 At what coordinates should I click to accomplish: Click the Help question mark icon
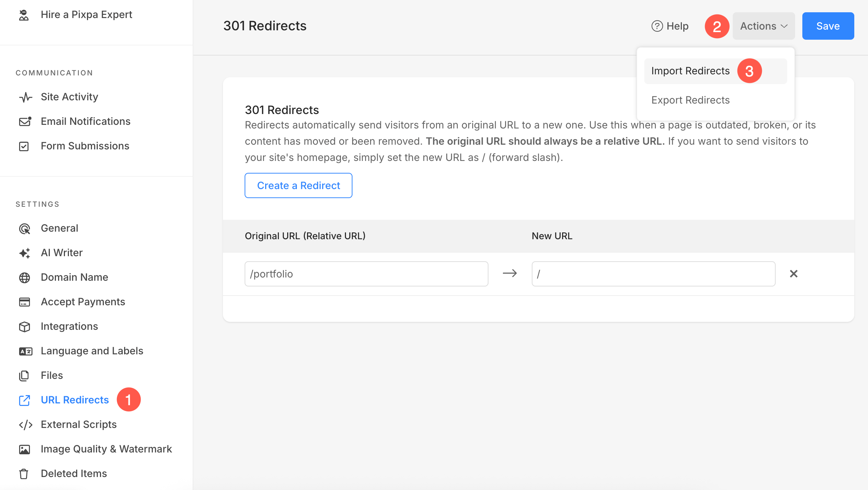tap(657, 26)
